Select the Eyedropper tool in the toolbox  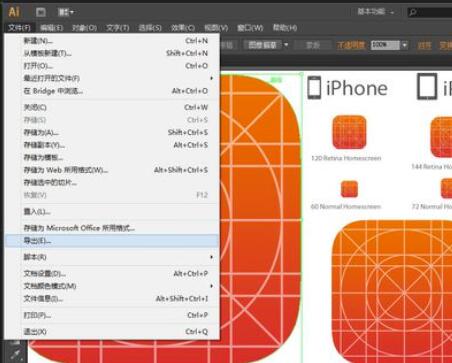coord(15,355)
